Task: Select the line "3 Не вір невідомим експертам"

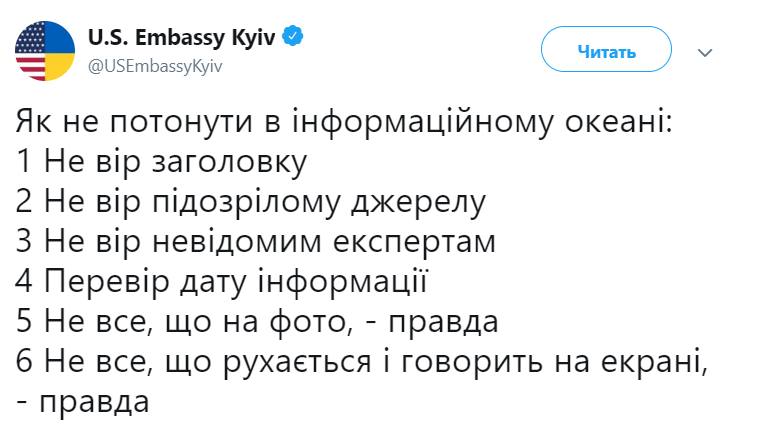Action: (x=256, y=243)
